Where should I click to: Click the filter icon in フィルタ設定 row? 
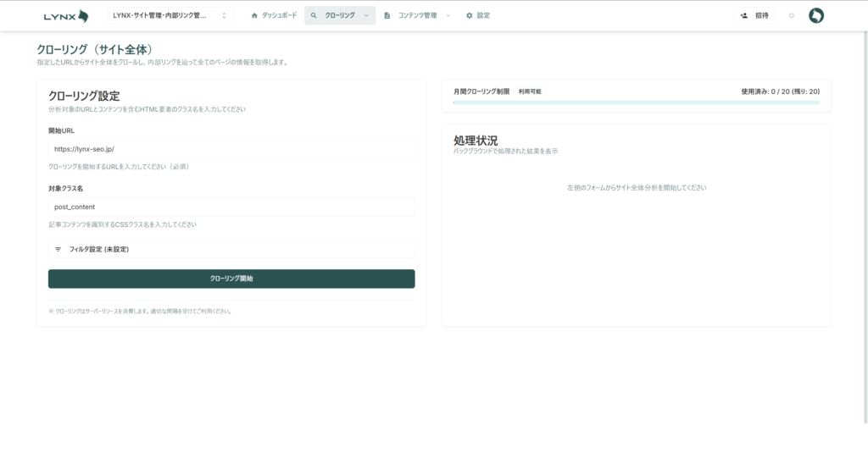pos(58,250)
